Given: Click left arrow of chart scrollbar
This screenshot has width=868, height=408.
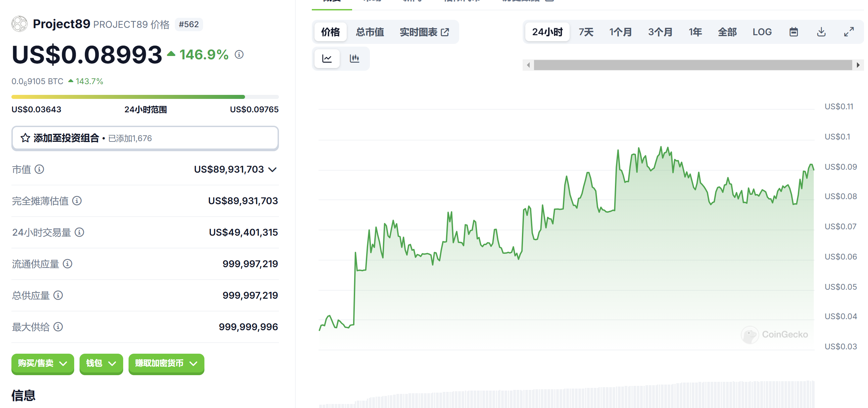Looking at the screenshot, I should tap(528, 65).
